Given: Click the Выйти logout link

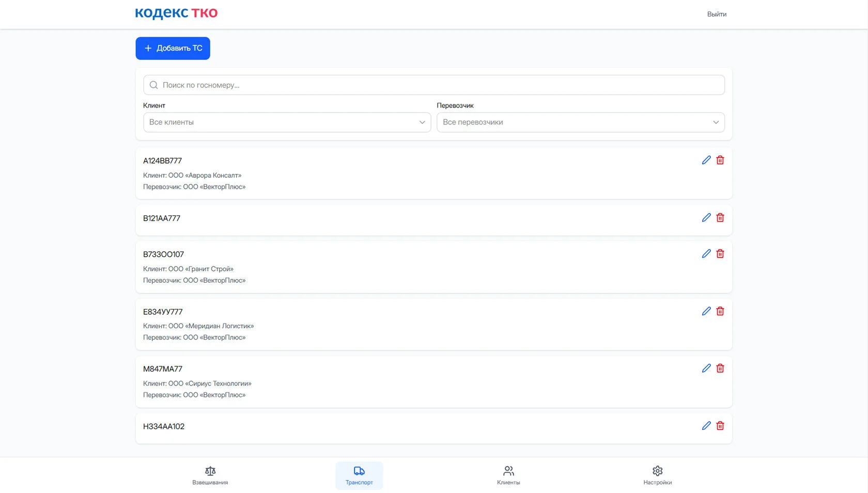Looking at the screenshot, I should tap(717, 14).
